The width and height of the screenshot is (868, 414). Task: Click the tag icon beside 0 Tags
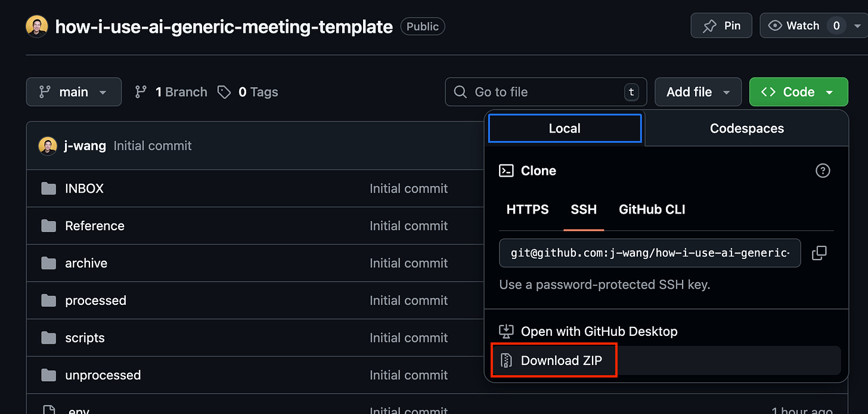click(224, 92)
